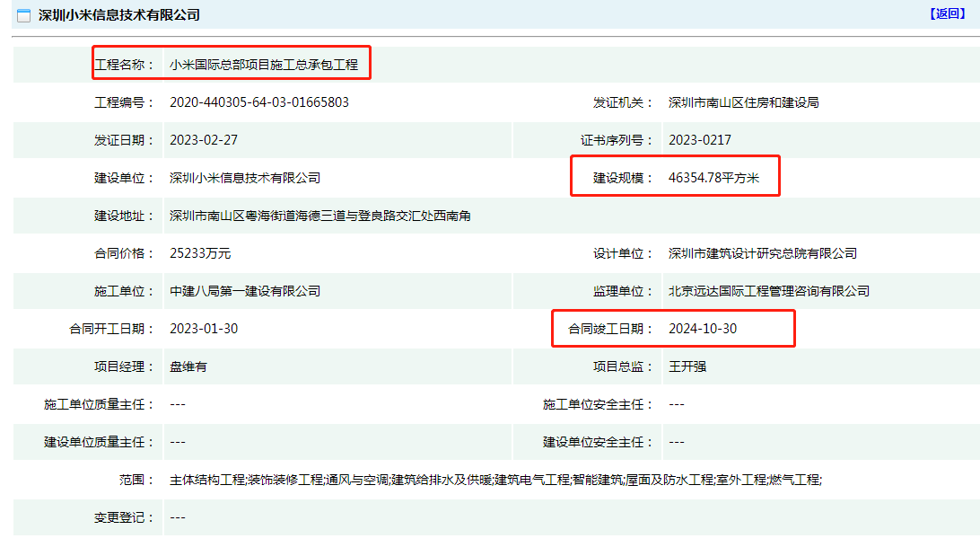Click the 建设地址 address text
The height and width of the screenshot is (556, 980).
pyautogui.click(x=320, y=216)
